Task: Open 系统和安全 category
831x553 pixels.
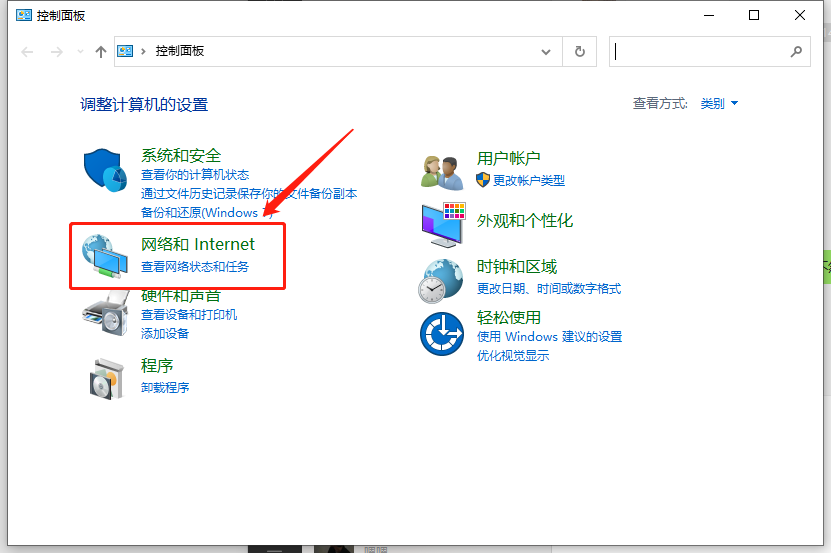Action: coord(181,155)
